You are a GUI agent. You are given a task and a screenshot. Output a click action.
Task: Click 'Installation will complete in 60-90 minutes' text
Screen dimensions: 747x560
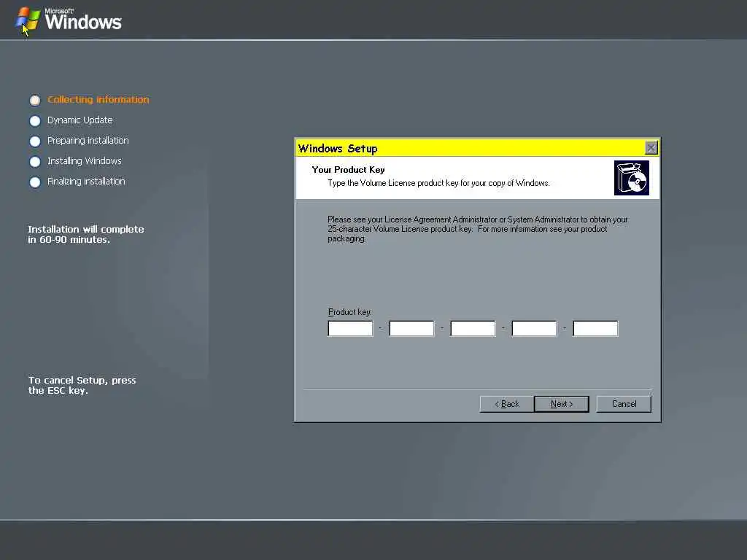(x=86, y=234)
